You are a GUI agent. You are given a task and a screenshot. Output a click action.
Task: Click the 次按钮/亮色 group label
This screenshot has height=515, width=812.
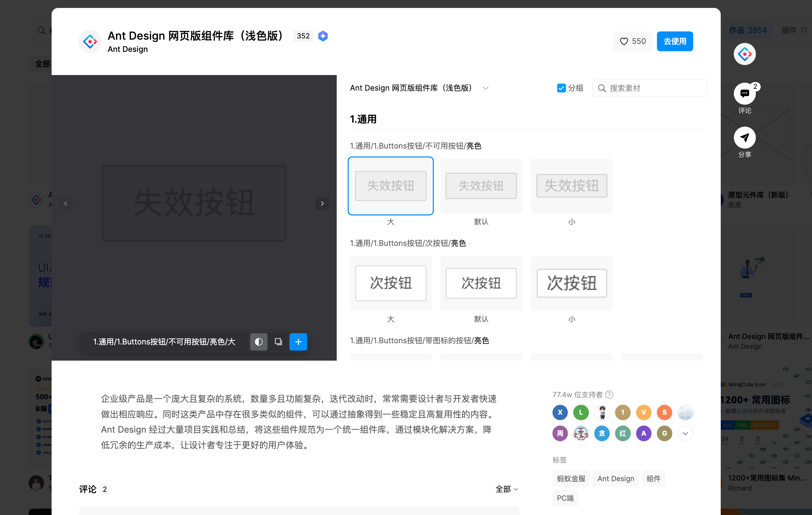[x=408, y=243]
